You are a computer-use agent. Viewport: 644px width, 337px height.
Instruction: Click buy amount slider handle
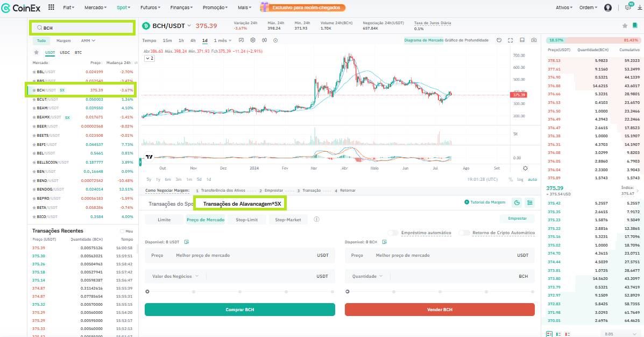tap(147, 291)
